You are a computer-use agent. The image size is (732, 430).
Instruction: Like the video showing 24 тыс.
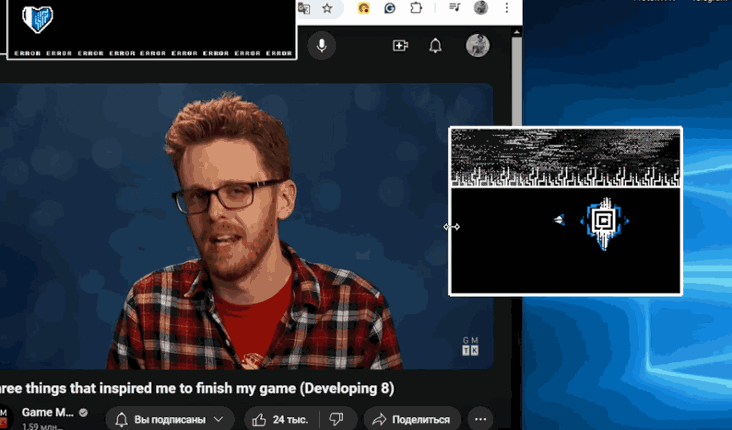coord(282,419)
